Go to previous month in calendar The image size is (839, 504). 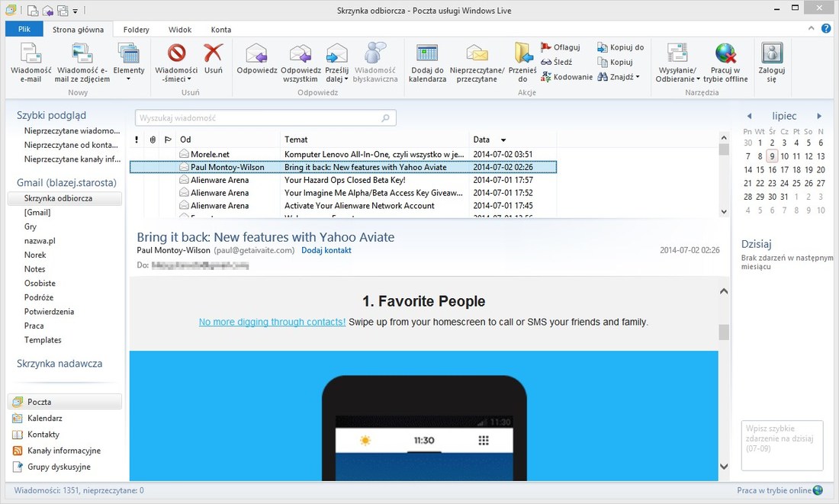pyautogui.click(x=749, y=116)
